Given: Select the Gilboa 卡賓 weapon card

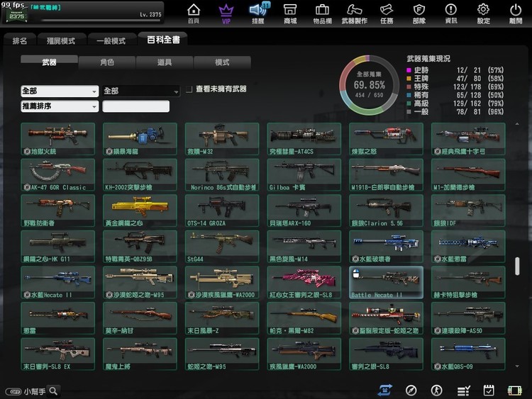Looking at the screenshot, I should [x=304, y=175].
